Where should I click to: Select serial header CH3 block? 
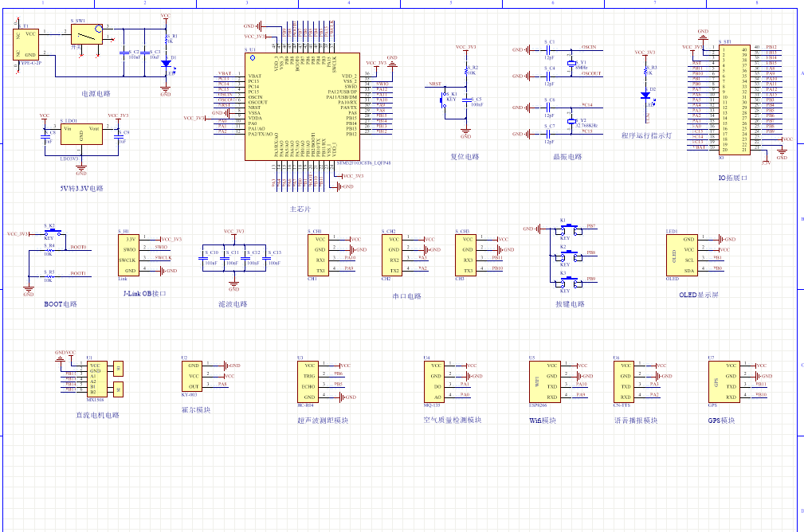point(465,255)
